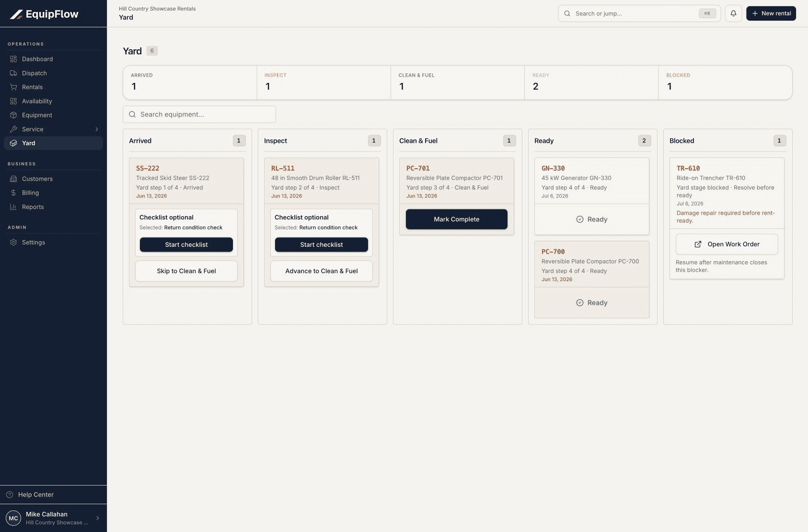Expand the Service submenu chevron
The image size is (808, 532).
[97, 129]
